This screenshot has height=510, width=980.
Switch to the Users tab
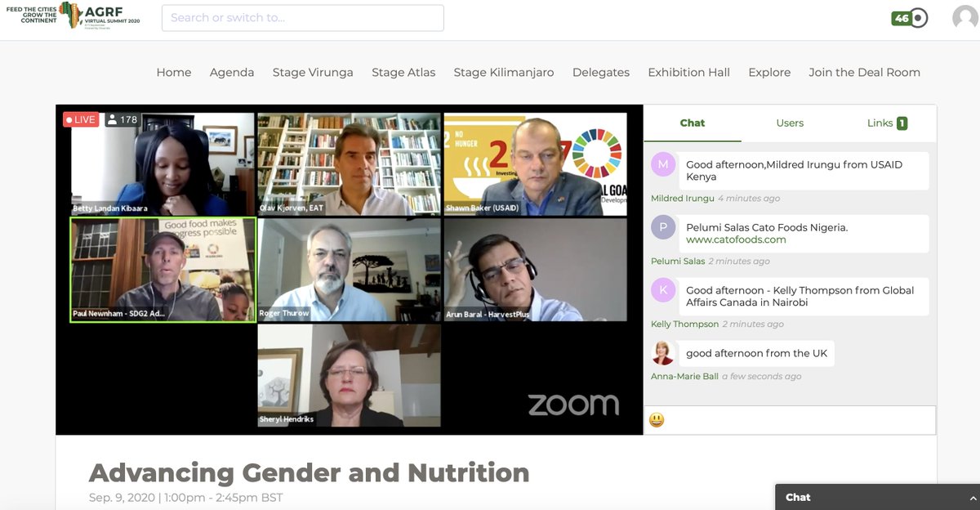(x=790, y=123)
